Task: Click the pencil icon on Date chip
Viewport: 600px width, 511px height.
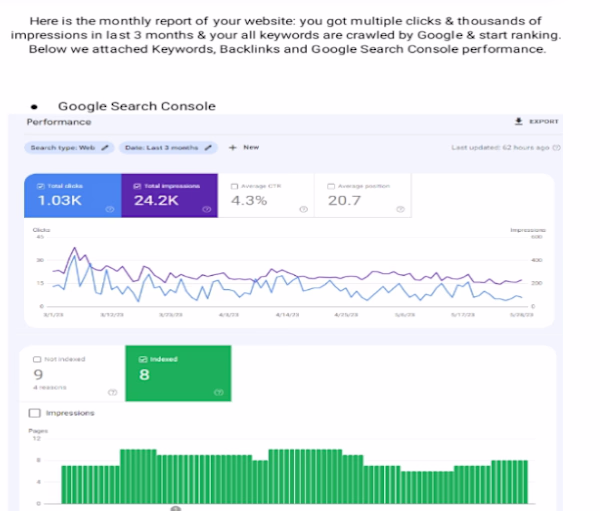Action: [x=208, y=148]
